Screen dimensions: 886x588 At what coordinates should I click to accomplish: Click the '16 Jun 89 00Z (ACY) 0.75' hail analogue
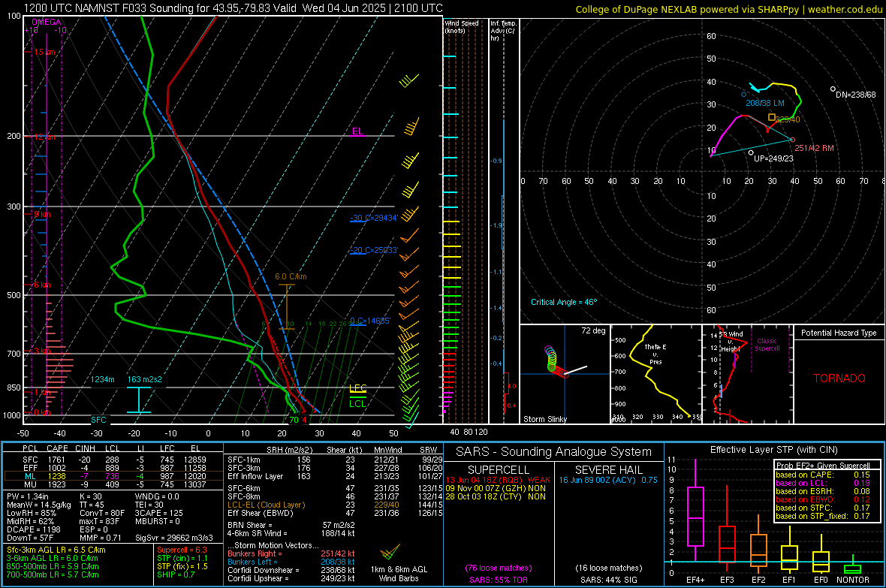[x=608, y=480]
